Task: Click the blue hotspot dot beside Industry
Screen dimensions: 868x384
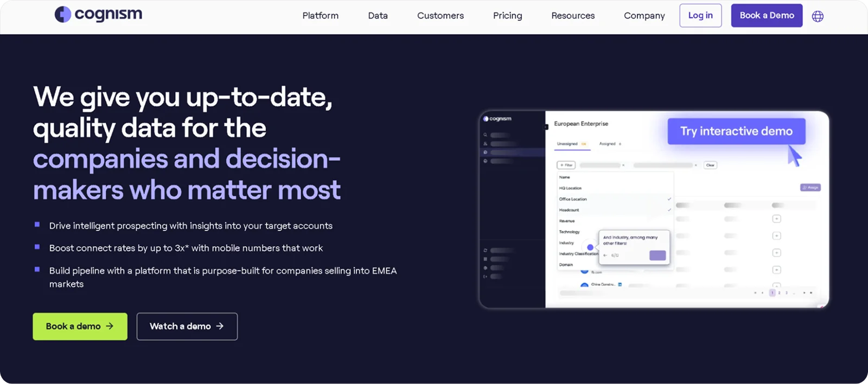Action: pyautogui.click(x=590, y=247)
